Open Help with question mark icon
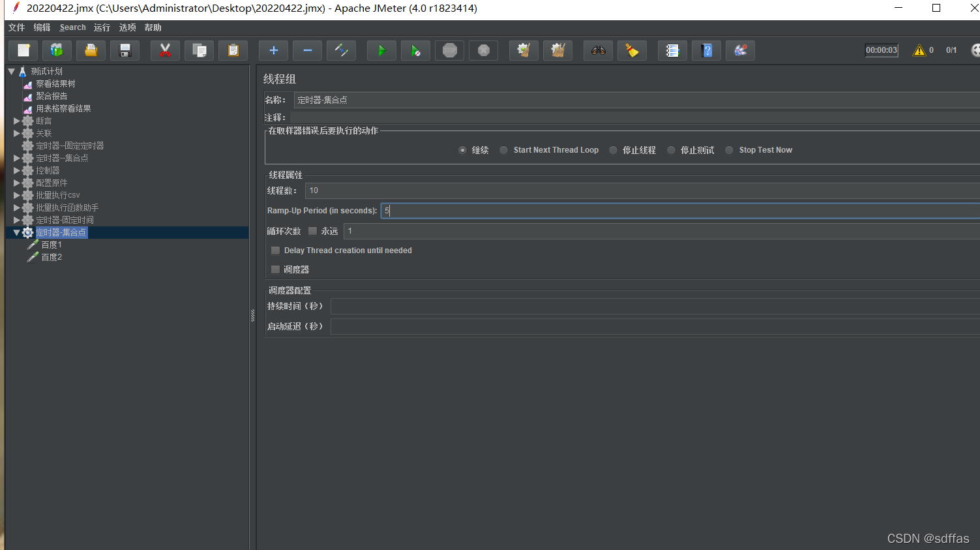 coord(707,50)
